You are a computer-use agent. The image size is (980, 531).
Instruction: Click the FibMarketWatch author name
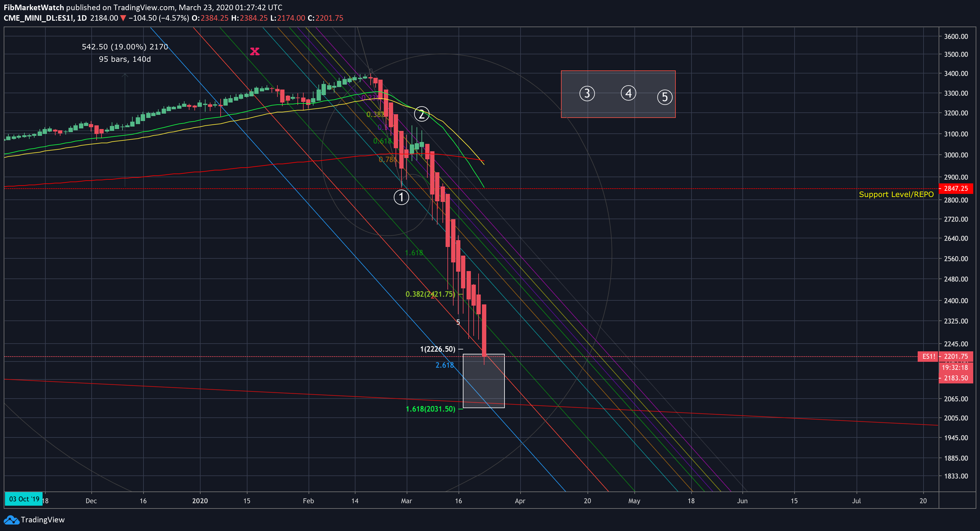click(x=33, y=7)
